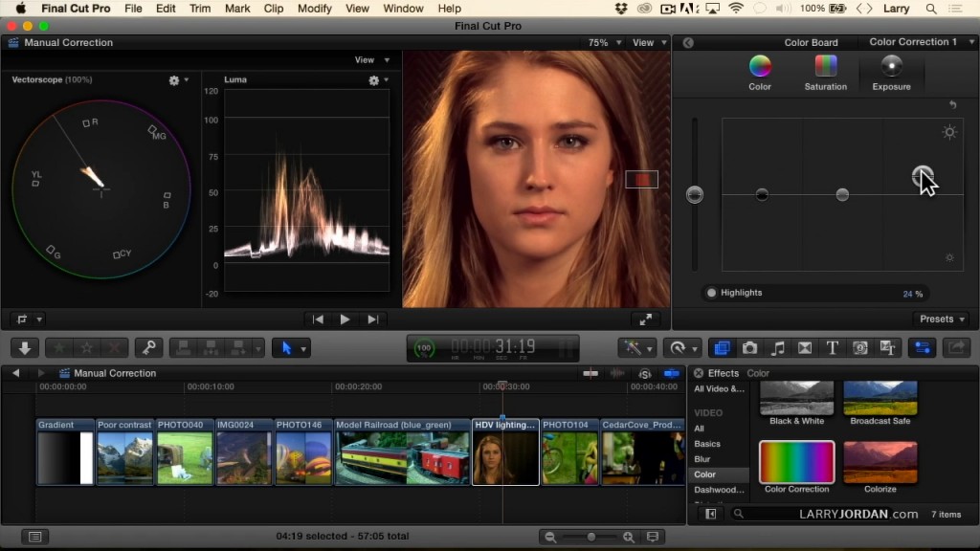Click the import media down-arrow button

(25, 348)
